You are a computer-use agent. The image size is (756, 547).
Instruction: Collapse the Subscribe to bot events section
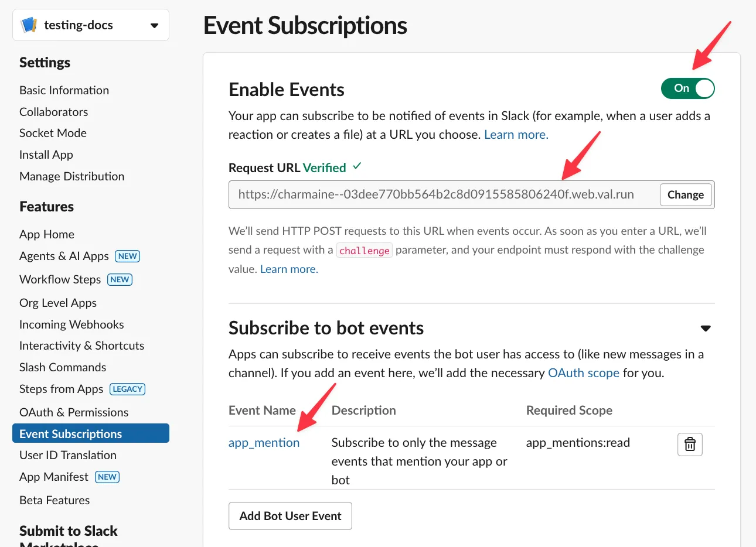tap(706, 328)
